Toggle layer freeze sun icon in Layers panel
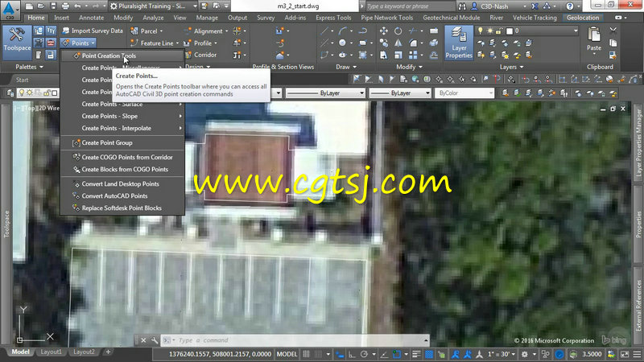The image size is (644, 362). (489, 31)
